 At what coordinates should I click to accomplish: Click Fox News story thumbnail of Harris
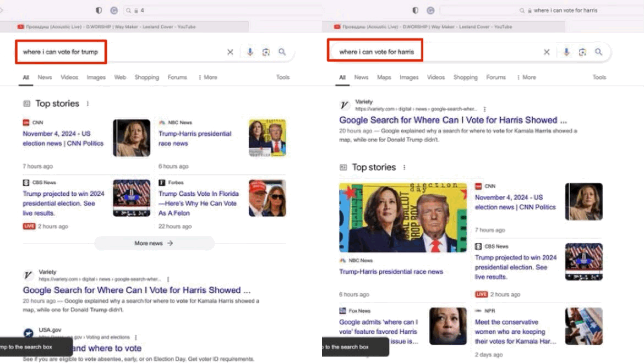(x=448, y=326)
